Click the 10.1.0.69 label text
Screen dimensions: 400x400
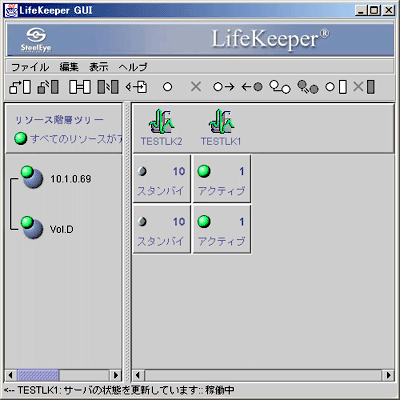[71, 179]
